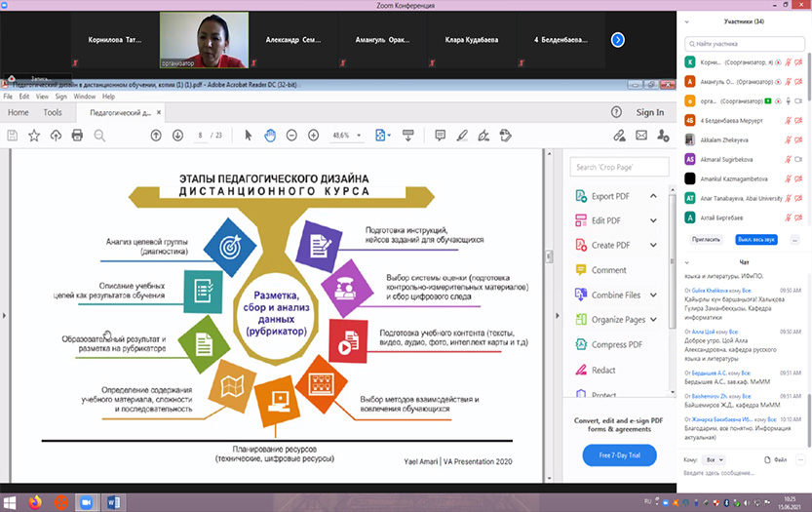
Task: Open the chat recipient 'Все' dropdown
Action: (715, 458)
